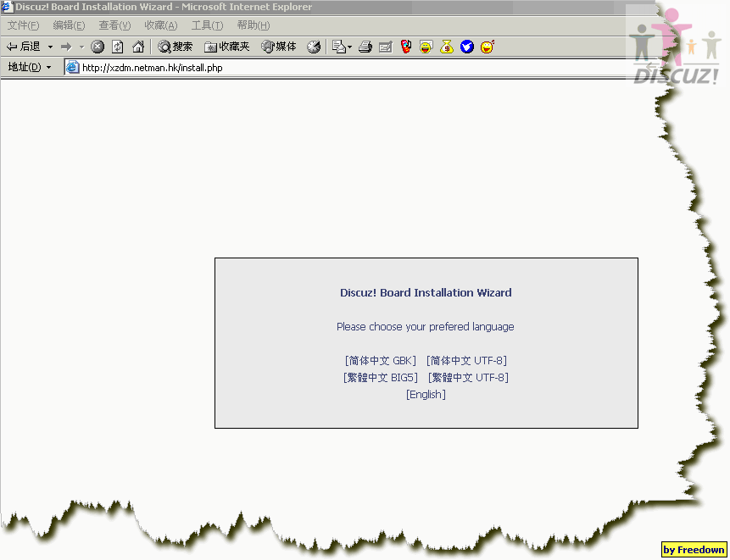The image size is (730, 560).
Task: Click the Edit page icon
Action: coord(386,47)
